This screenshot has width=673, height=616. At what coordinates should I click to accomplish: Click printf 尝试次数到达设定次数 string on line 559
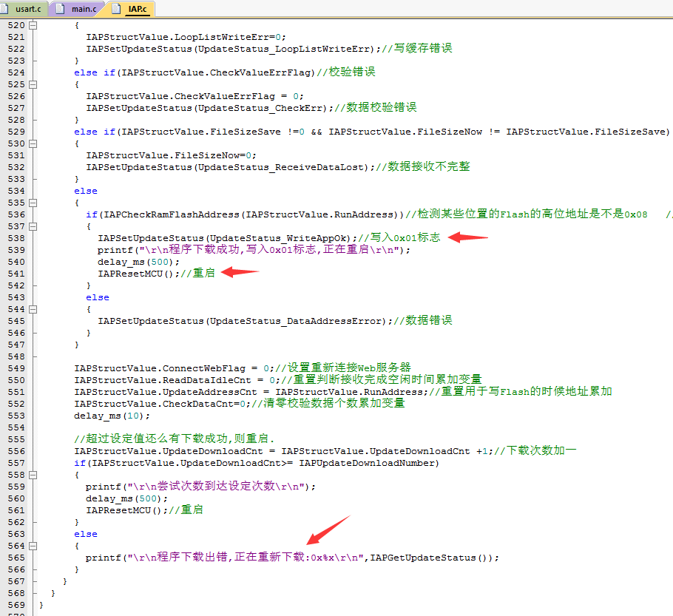click(x=216, y=487)
